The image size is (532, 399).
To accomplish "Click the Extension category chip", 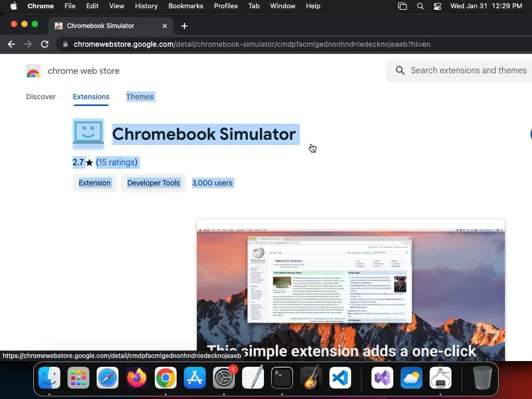I will pos(95,183).
